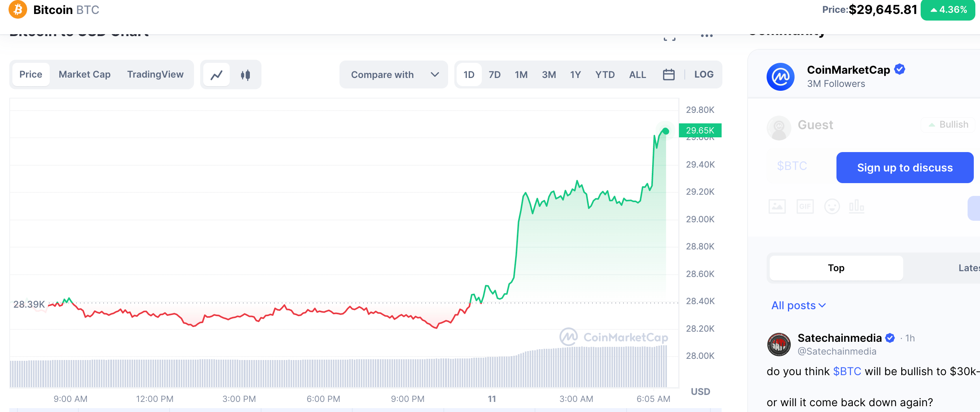Switch to the line chart view icon
This screenshot has height=412, width=980.
click(x=216, y=74)
